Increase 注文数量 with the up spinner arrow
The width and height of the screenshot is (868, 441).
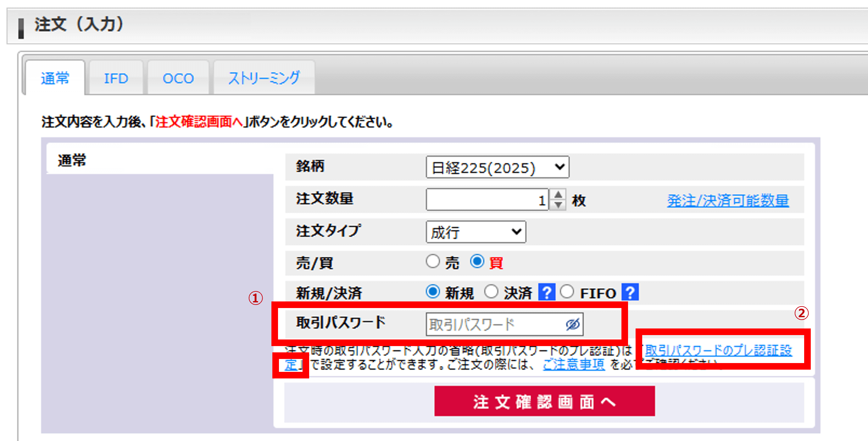click(558, 195)
